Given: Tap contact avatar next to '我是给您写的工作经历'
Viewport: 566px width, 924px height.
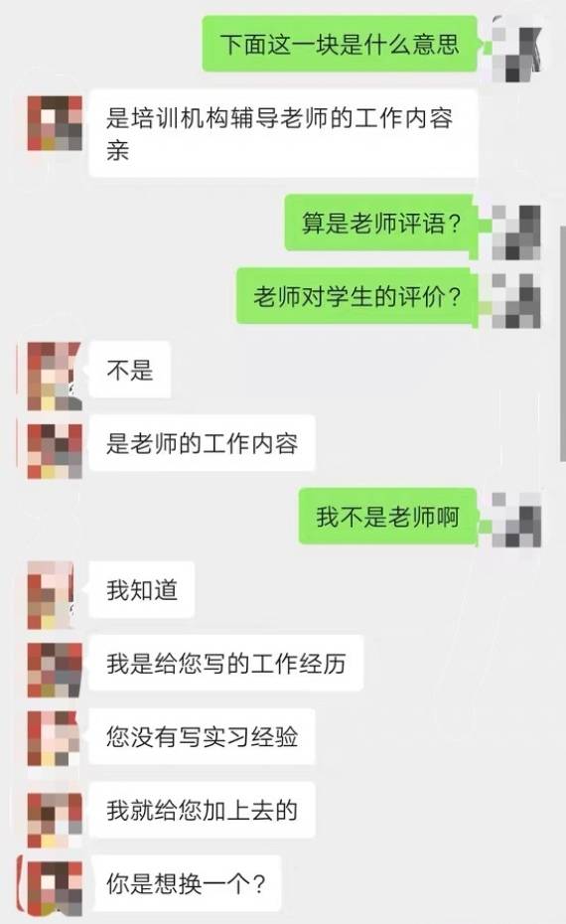Looking at the screenshot, I should tap(55, 670).
